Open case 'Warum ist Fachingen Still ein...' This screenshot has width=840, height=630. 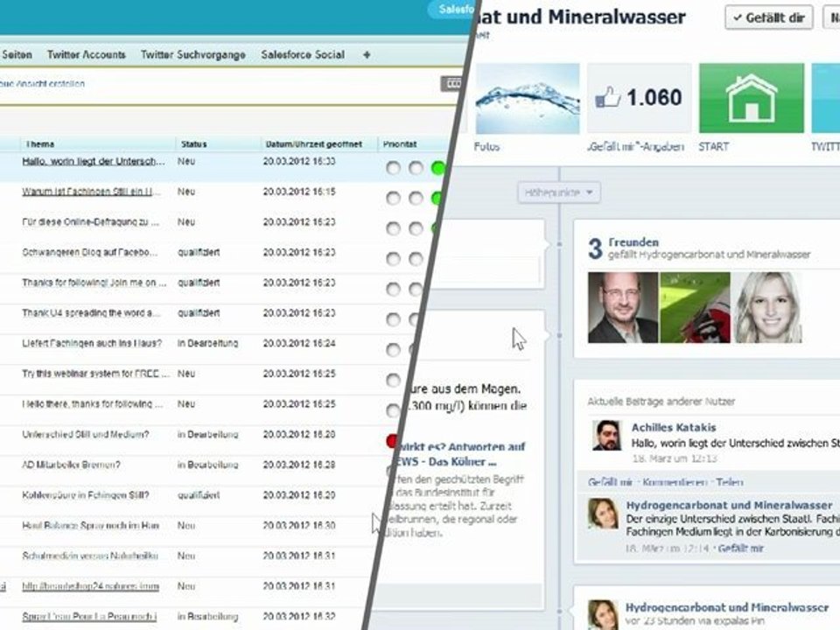91,192
